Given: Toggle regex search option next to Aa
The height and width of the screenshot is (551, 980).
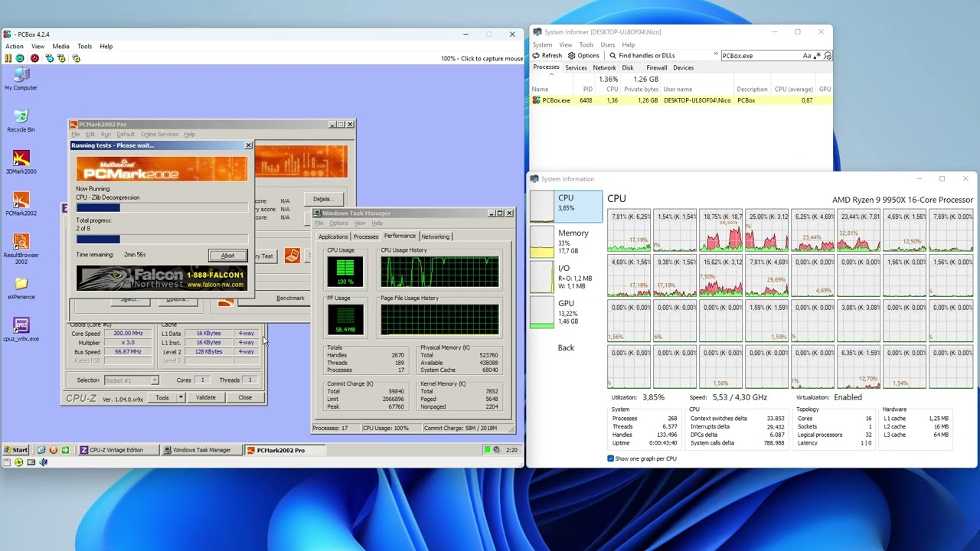Looking at the screenshot, I should click(817, 56).
